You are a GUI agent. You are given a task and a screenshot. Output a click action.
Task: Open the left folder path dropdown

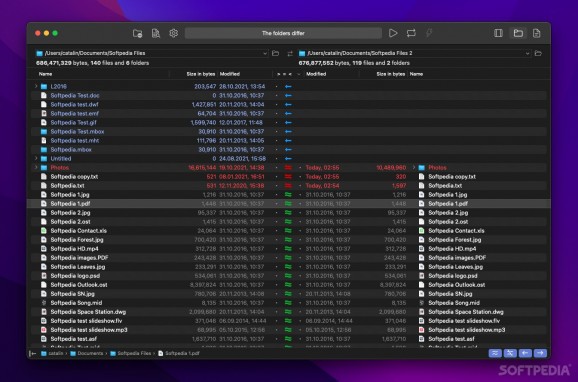pyautogui.click(x=265, y=53)
